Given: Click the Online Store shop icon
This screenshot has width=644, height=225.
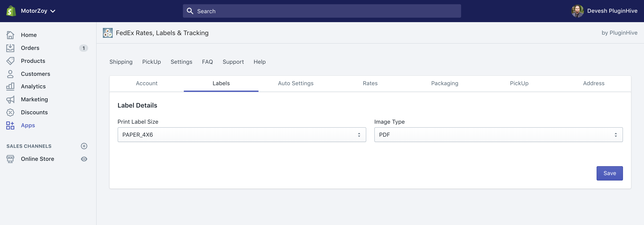Looking at the screenshot, I should point(10,159).
